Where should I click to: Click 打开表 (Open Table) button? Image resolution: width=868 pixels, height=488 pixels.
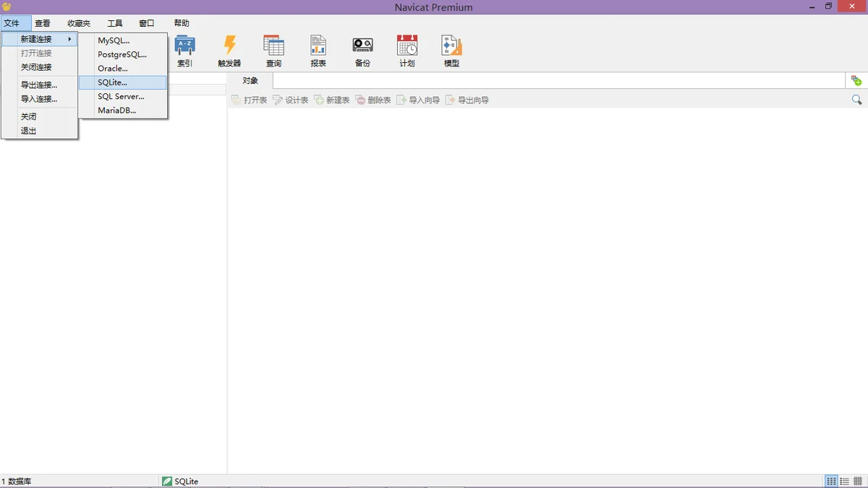point(249,100)
